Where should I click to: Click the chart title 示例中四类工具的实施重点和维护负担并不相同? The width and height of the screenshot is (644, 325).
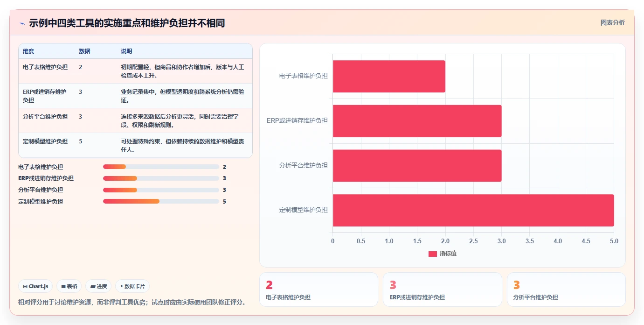tap(127, 23)
